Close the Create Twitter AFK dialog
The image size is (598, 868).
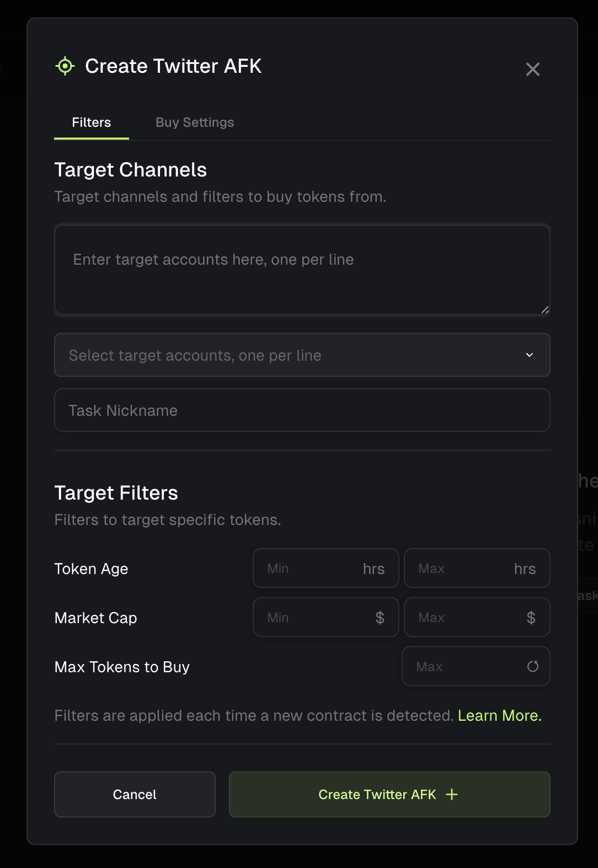[x=532, y=69]
